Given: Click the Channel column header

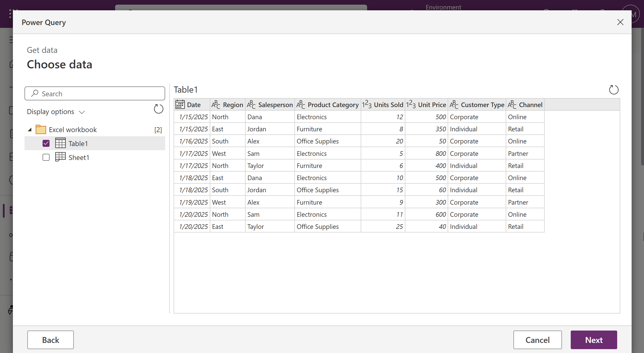Looking at the screenshot, I should [x=530, y=105].
